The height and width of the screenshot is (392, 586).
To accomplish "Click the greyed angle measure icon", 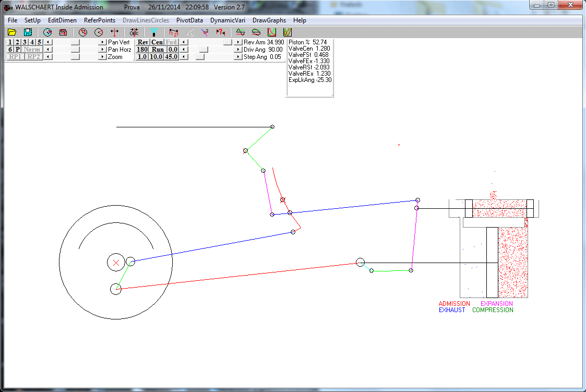I will [x=189, y=32].
